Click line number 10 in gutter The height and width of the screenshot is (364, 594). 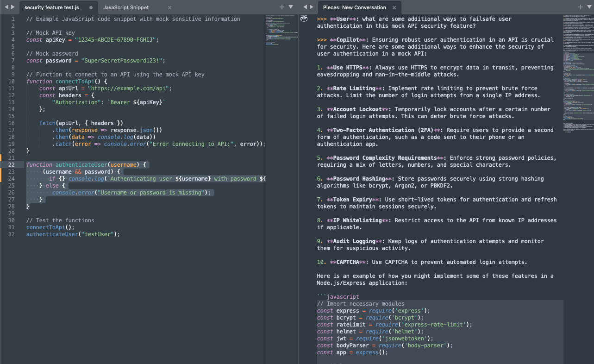pyautogui.click(x=12, y=82)
